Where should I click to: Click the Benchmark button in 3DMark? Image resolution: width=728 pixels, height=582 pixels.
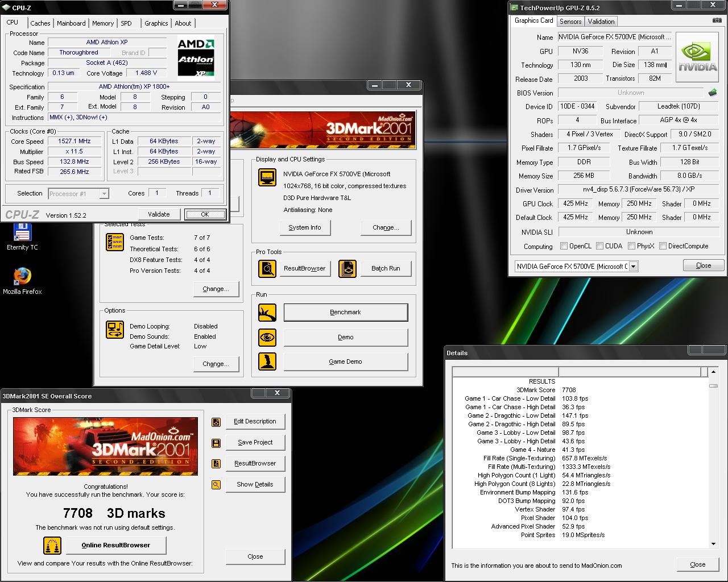346,312
